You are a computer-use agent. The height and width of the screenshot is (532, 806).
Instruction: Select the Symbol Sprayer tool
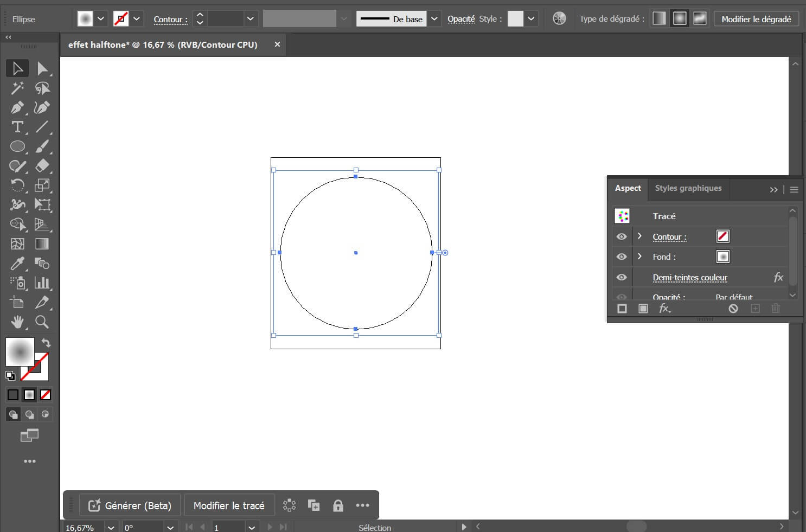tap(17, 283)
